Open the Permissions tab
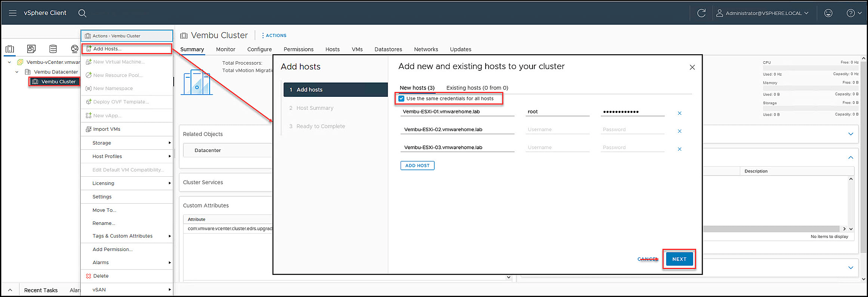 (x=299, y=49)
